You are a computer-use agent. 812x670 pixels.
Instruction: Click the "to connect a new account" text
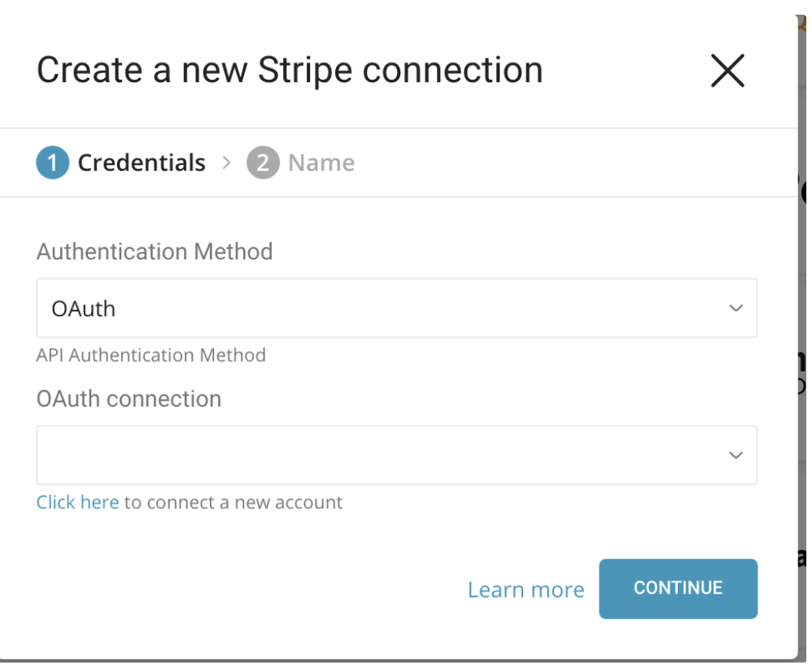pos(234,502)
